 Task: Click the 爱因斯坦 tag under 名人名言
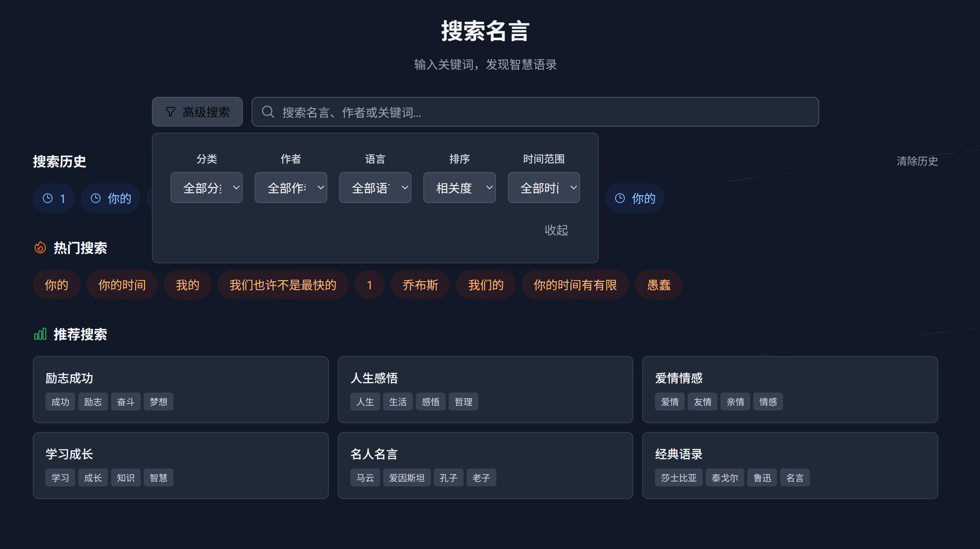click(x=406, y=478)
